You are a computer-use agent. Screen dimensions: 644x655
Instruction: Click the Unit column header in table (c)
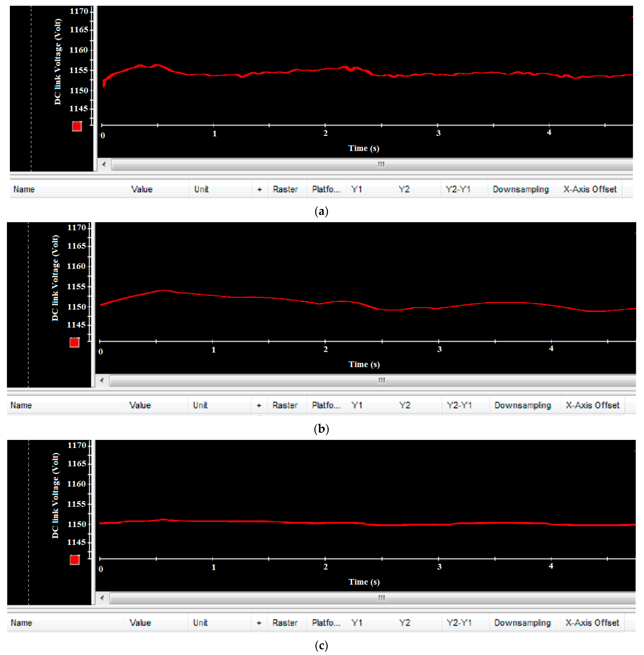200,623
